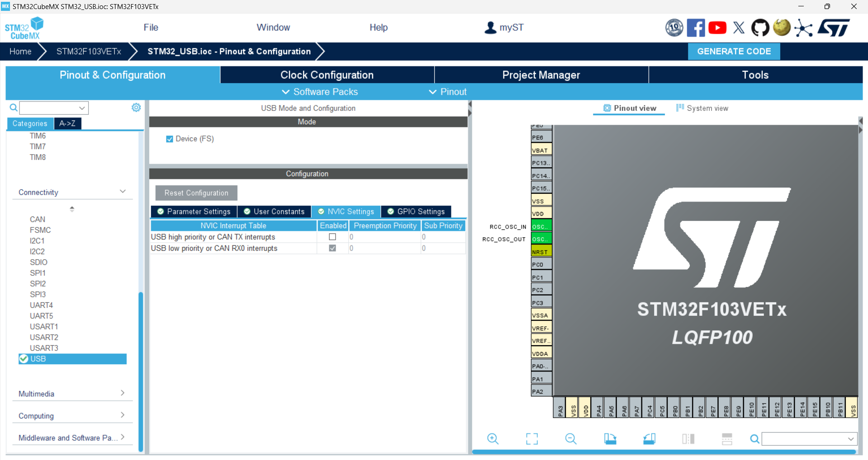Click the Reset Configuration button

[x=196, y=193]
